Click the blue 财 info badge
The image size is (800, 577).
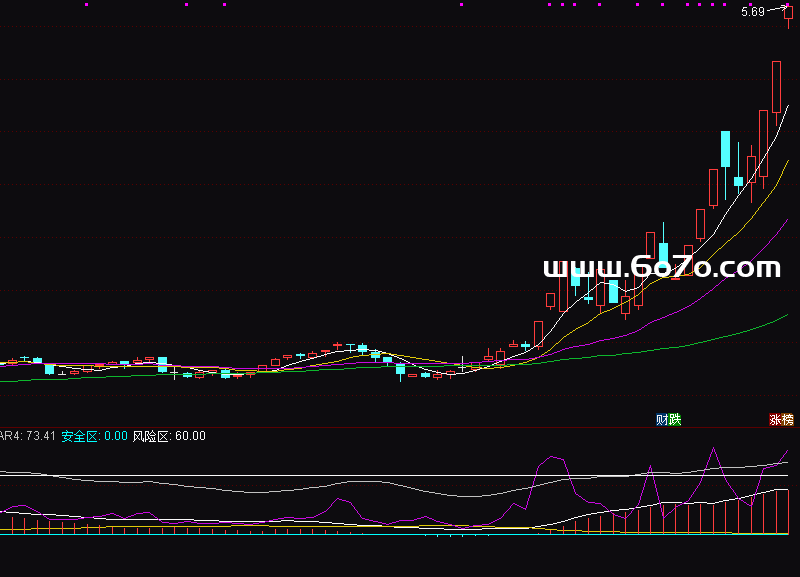point(662,420)
